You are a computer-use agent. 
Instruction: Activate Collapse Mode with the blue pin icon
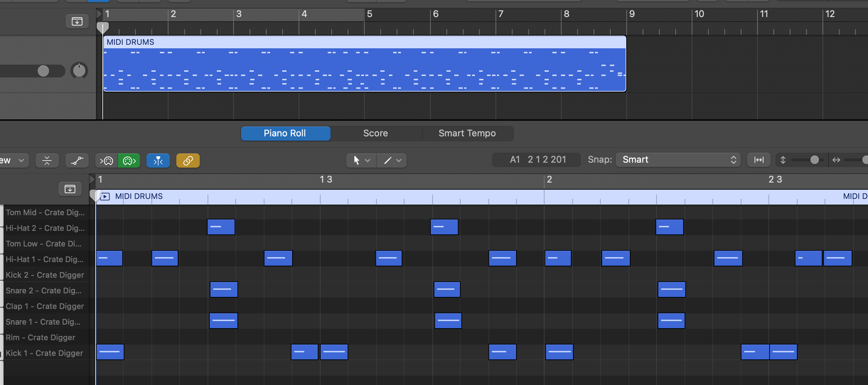click(x=158, y=160)
